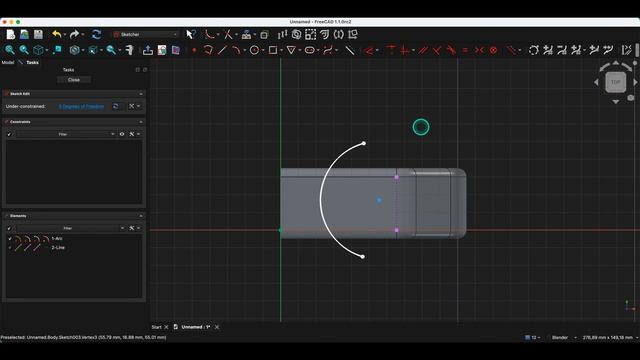This screenshot has height=360, width=640.
Task: Collapse the Sketch Edit section
Action: pyautogui.click(x=141, y=94)
